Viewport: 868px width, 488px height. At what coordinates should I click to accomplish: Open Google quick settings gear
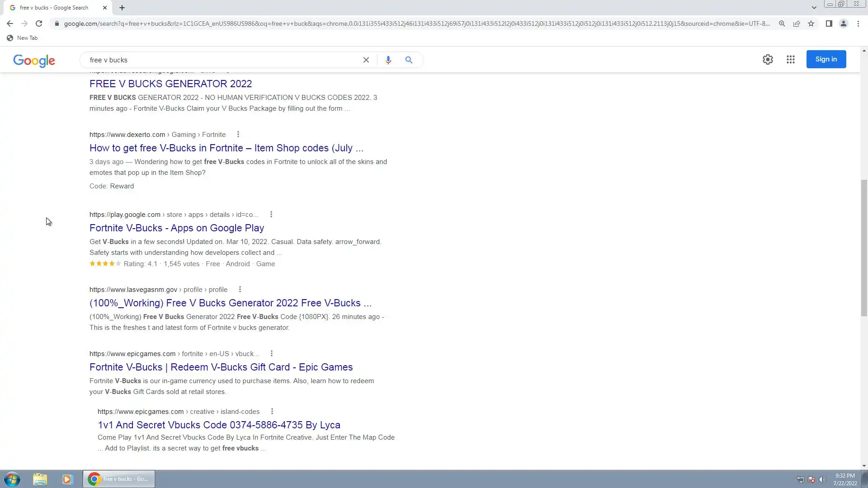[x=768, y=59]
